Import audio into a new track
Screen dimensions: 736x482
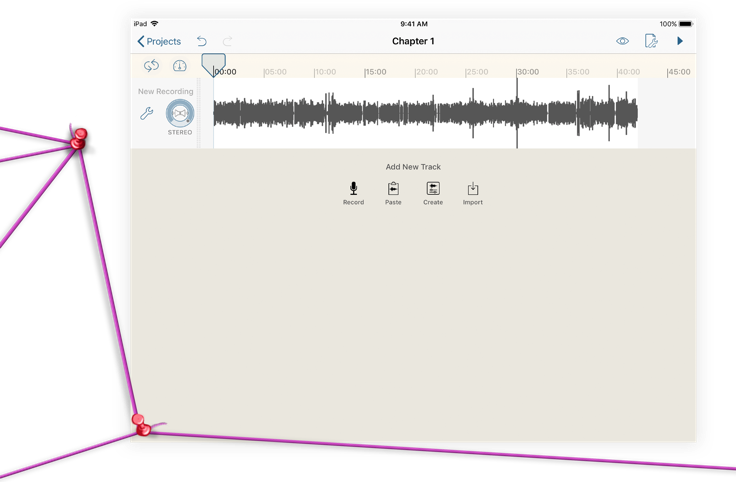pos(473,193)
